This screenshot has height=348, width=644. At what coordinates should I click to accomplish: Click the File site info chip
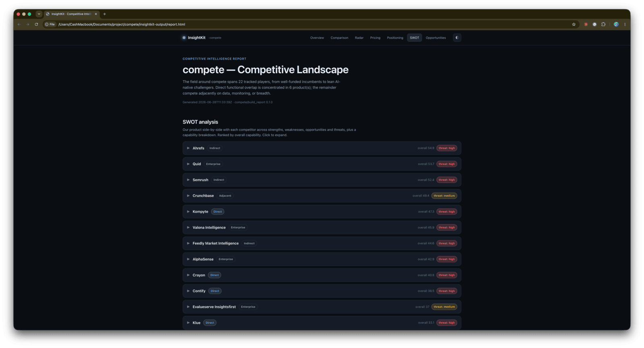[50, 25]
